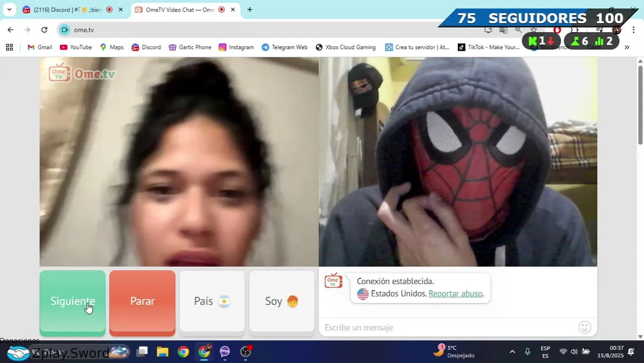Viewport: 644px width, 363px height.
Task: Open OBS Studio from the taskbar
Action: (x=245, y=351)
